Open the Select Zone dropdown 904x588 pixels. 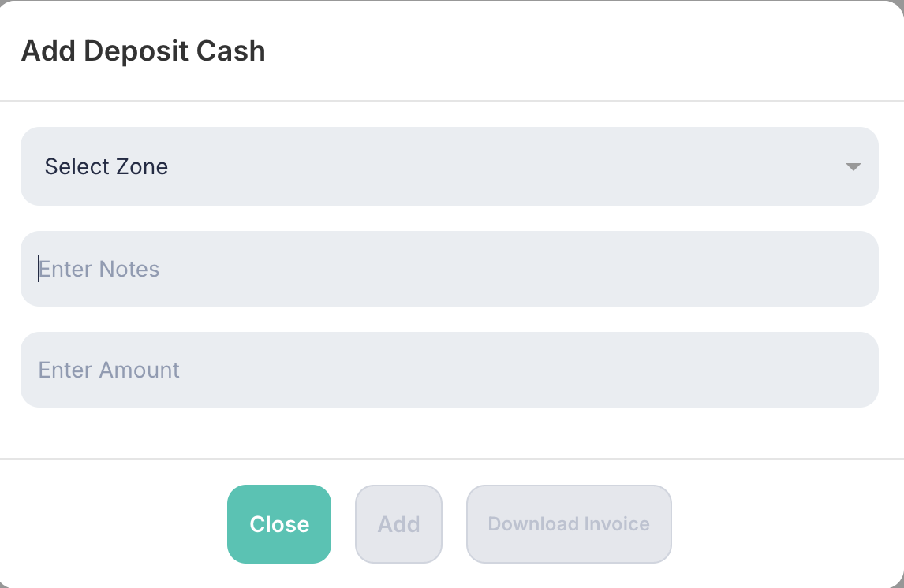coord(449,166)
